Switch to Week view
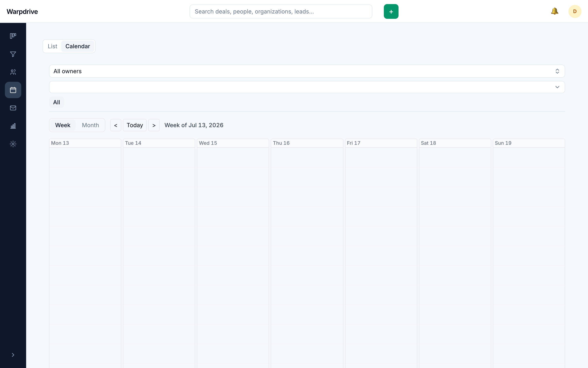 (63, 125)
